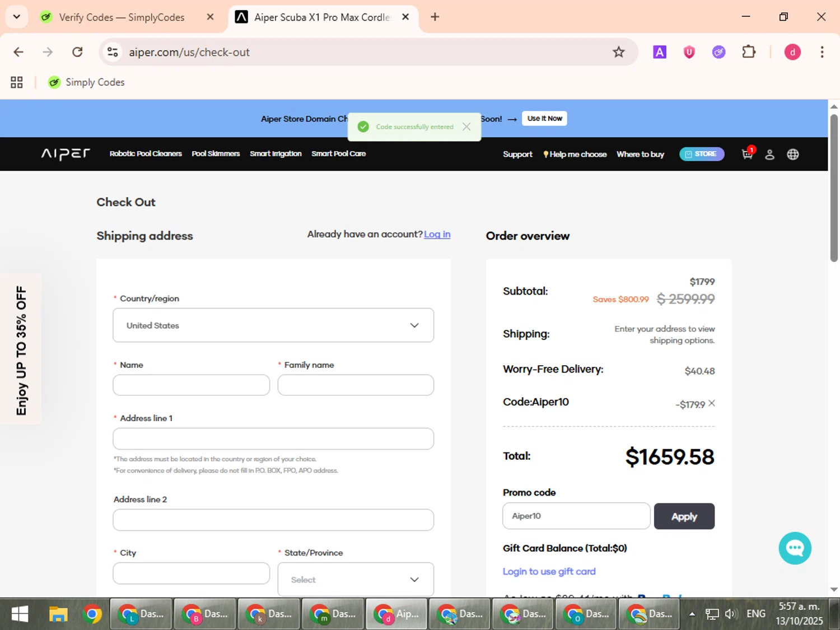Select the Aiper Scuba X1 Pro Max tab
This screenshot has width=840, height=630.
click(322, 17)
